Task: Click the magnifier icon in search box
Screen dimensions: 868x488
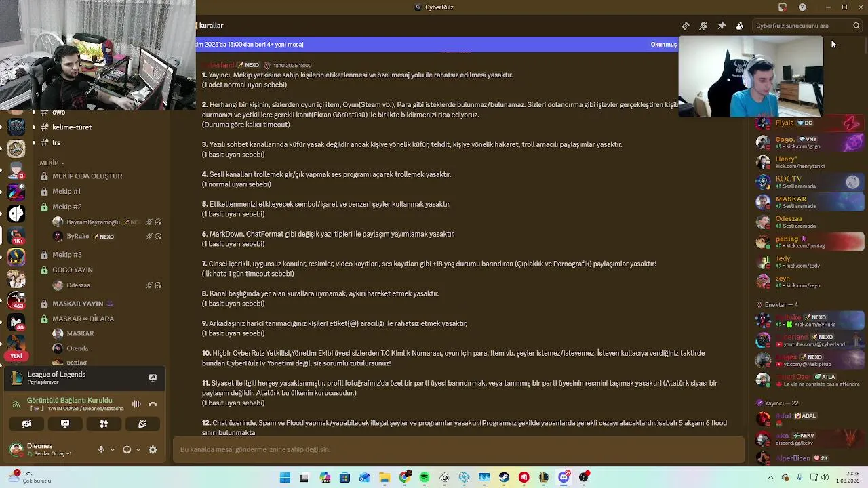Action: pyautogui.click(x=856, y=26)
